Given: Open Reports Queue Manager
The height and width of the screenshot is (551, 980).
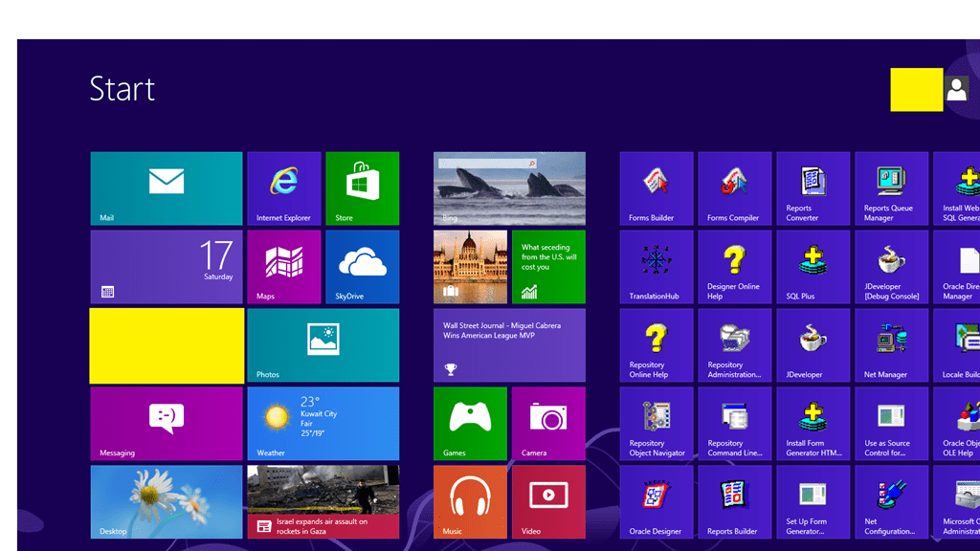Looking at the screenshot, I should click(x=892, y=188).
